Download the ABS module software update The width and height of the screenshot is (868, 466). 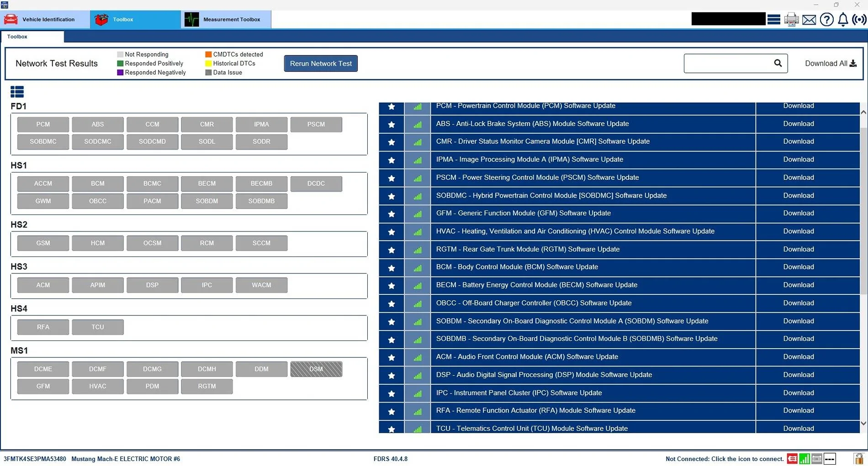click(798, 124)
